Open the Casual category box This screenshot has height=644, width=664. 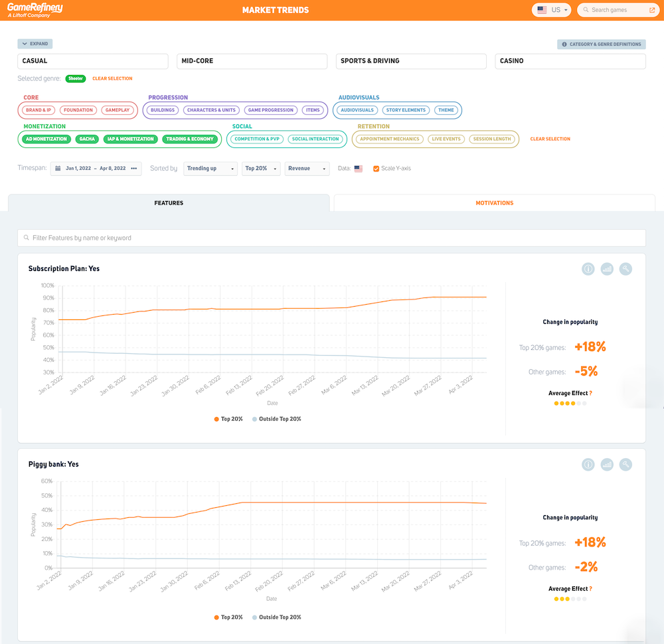click(x=93, y=61)
